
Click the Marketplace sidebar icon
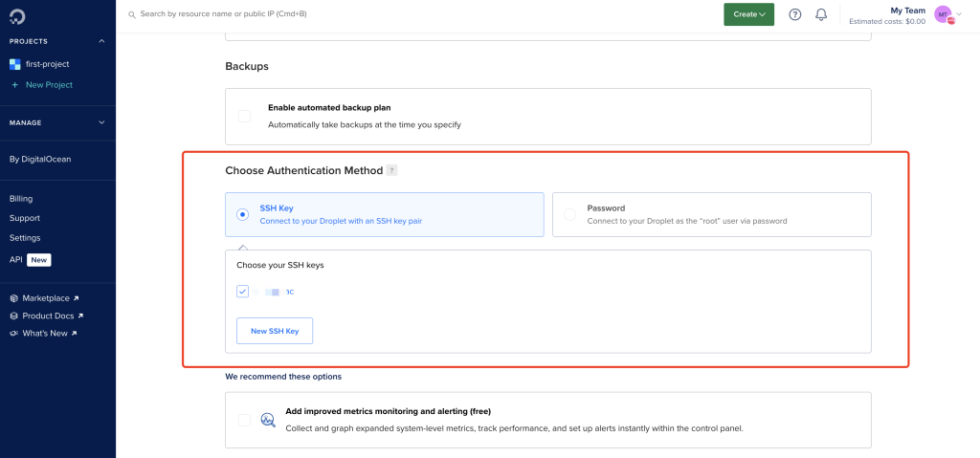(13, 298)
